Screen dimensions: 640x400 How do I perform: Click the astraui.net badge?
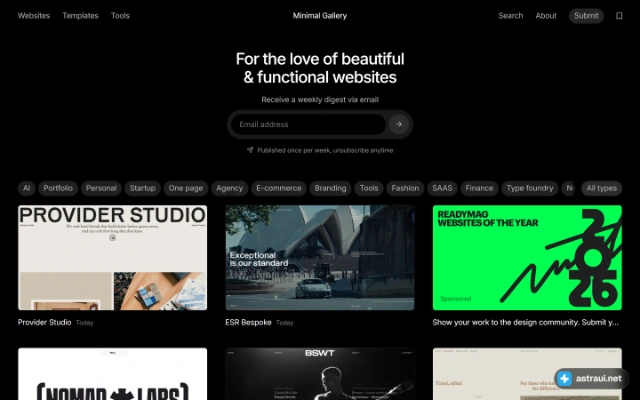pos(591,378)
